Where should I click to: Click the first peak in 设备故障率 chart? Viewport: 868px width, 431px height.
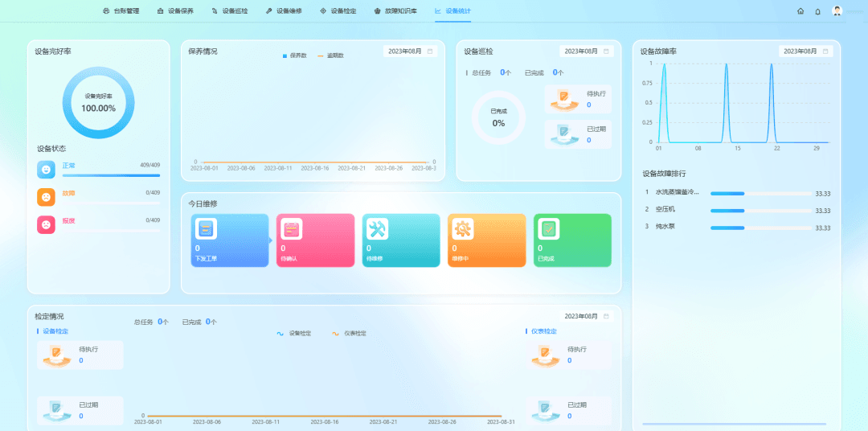[x=664, y=64]
